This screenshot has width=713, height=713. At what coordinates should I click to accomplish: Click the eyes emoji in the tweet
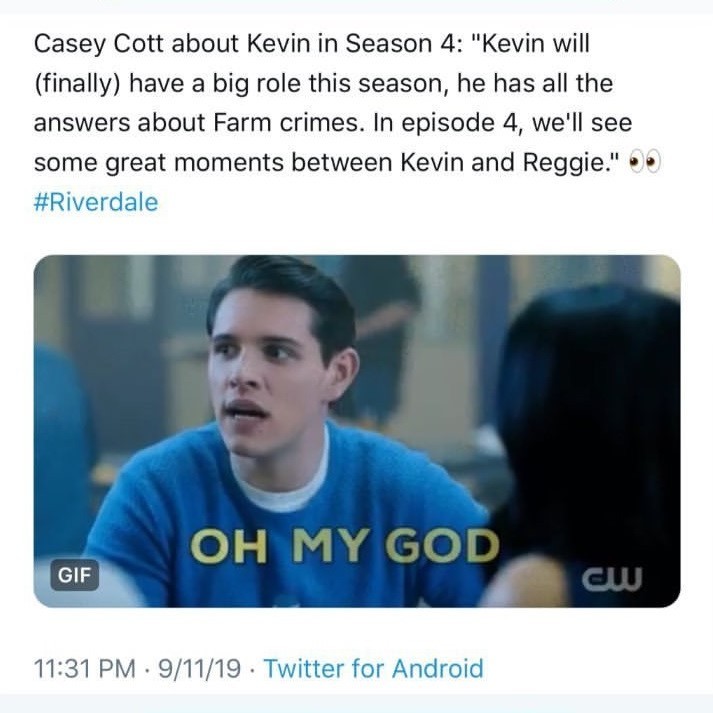click(644, 163)
